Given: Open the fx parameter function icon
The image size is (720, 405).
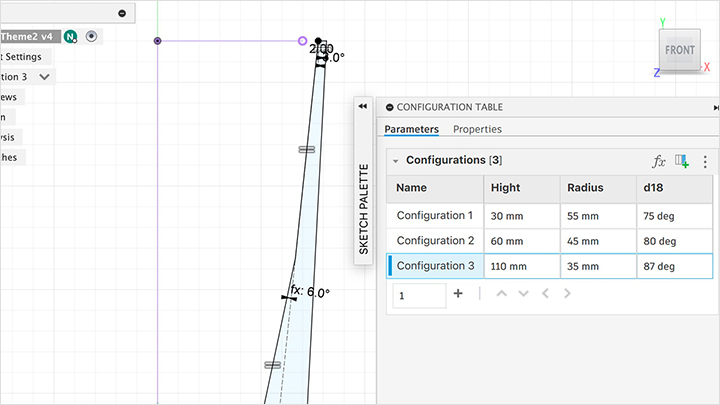Looking at the screenshot, I should 658,161.
